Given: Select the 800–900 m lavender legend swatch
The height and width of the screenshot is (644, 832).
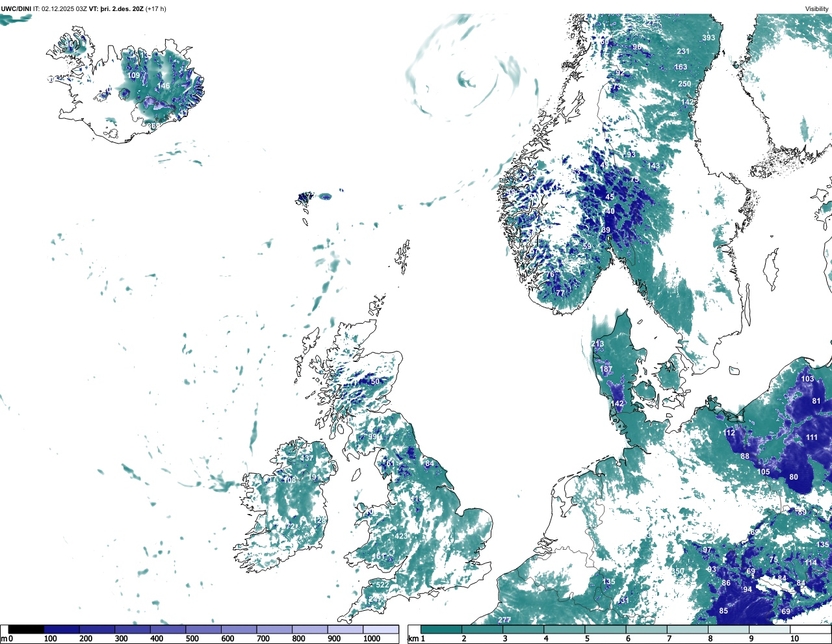Looking at the screenshot, I should [309, 629].
